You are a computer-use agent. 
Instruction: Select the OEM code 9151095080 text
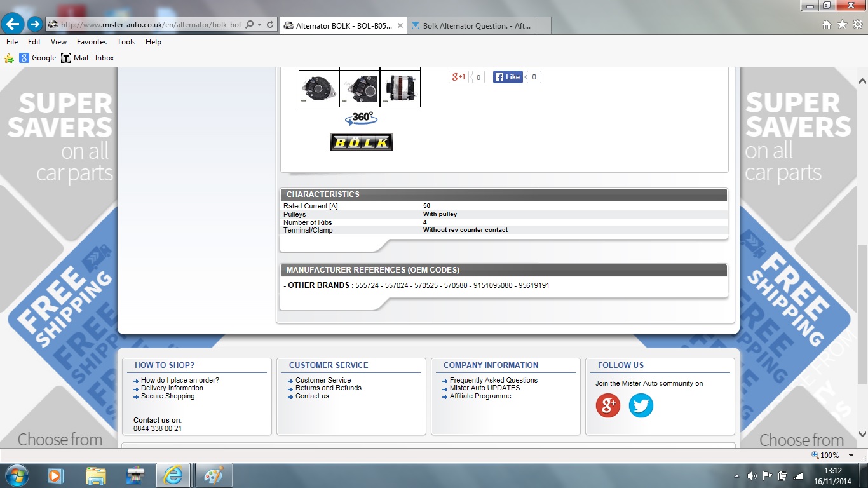point(493,286)
